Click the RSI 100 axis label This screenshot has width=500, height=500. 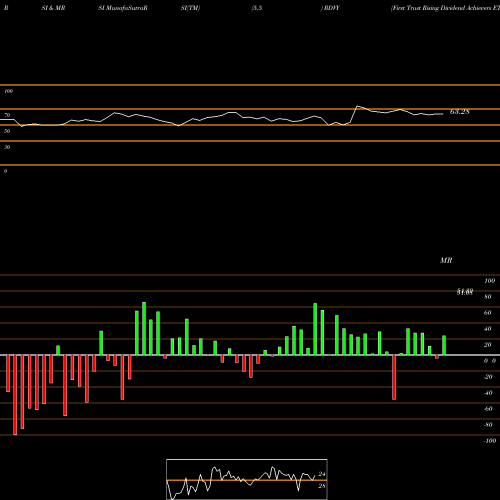[8, 91]
